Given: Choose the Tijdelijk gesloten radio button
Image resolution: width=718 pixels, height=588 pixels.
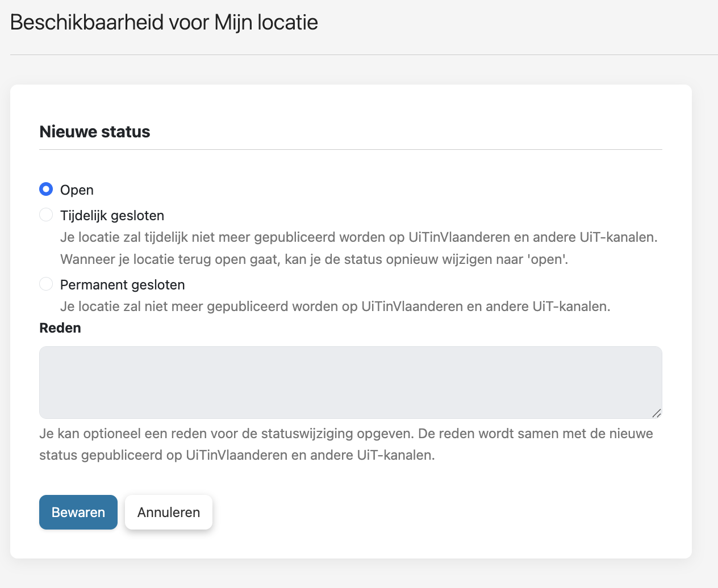Looking at the screenshot, I should (x=46, y=215).
